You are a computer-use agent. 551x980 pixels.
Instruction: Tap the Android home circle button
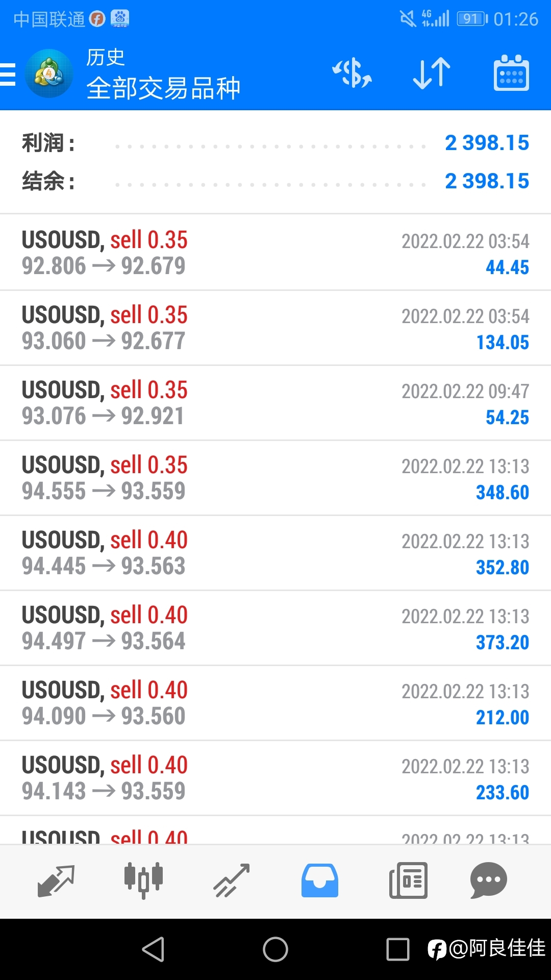(275, 949)
